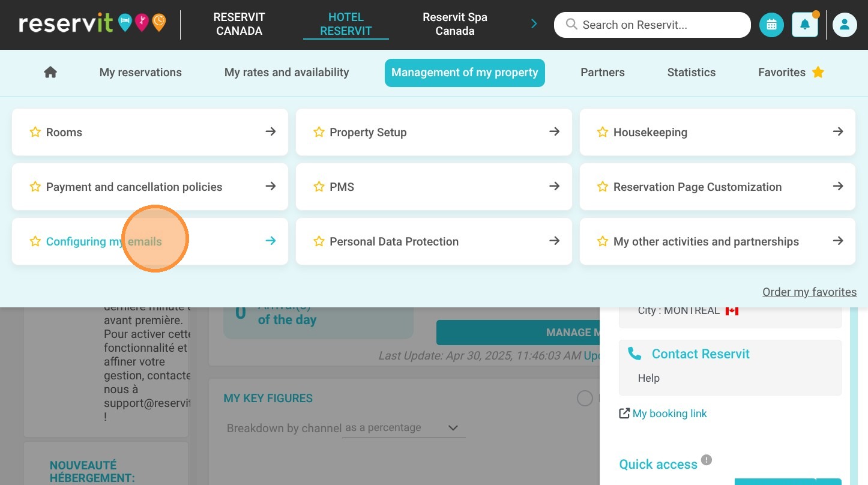Click the info icon next to Quick access
Viewport: 868px width, 485px height.
pyautogui.click(x=707, y=460)
